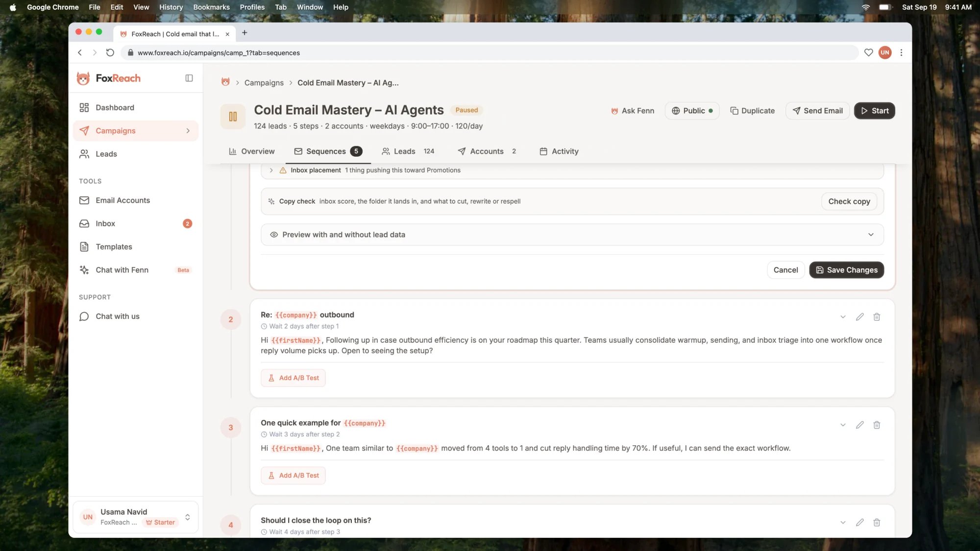
Task: Start the campaign
Action: (875, 111)
